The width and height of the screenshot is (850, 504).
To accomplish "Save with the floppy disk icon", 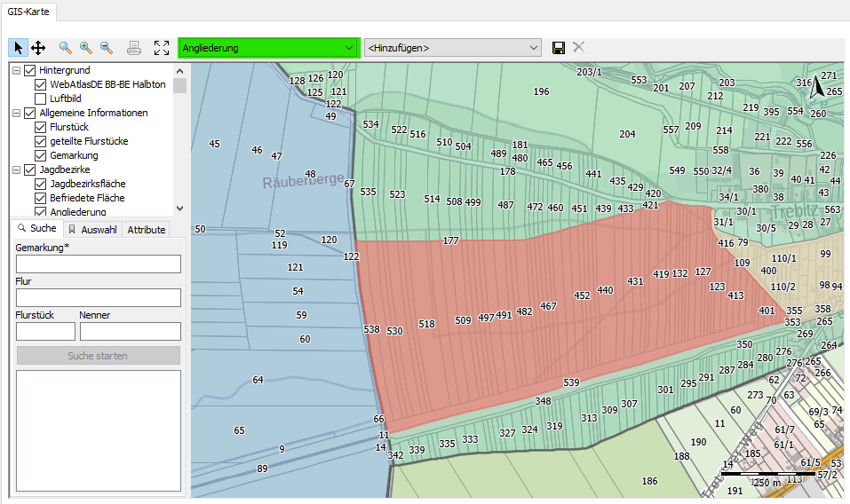I will click(559, 48).
